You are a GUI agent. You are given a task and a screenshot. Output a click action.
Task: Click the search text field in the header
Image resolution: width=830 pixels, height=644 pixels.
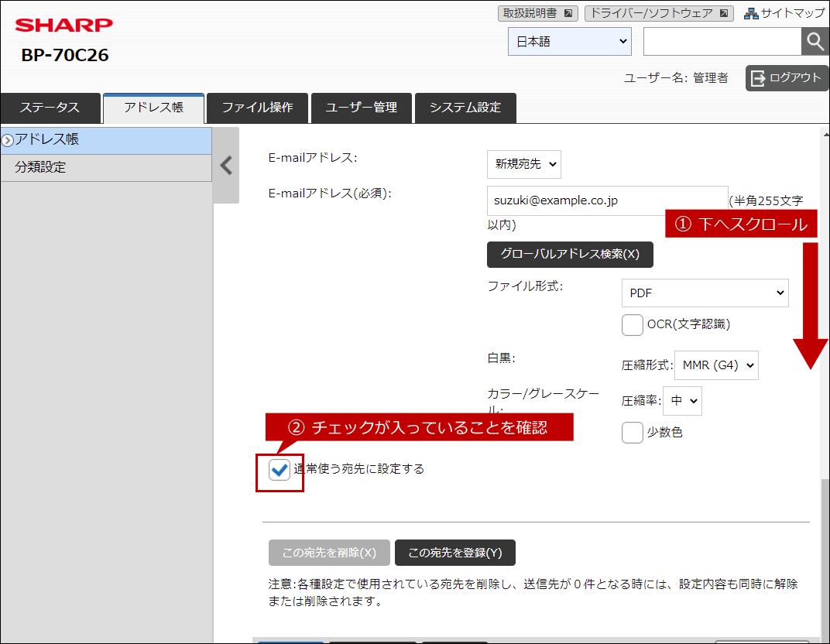[722, 41]
